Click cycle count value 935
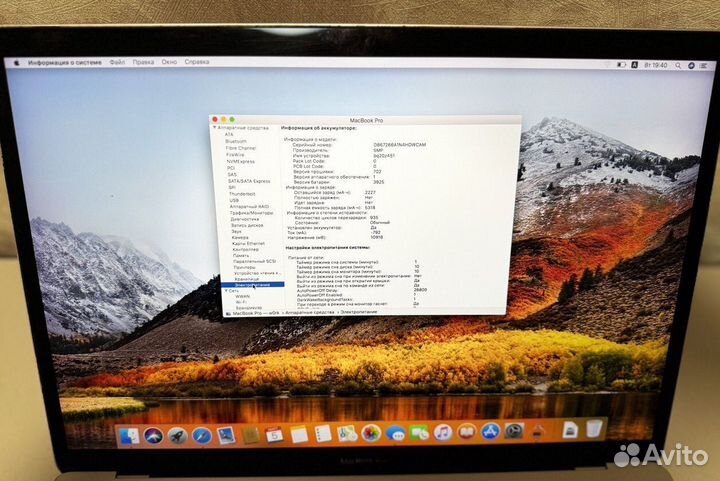The width and height of the screenshot is (720, 481). (x=374, y=218)
